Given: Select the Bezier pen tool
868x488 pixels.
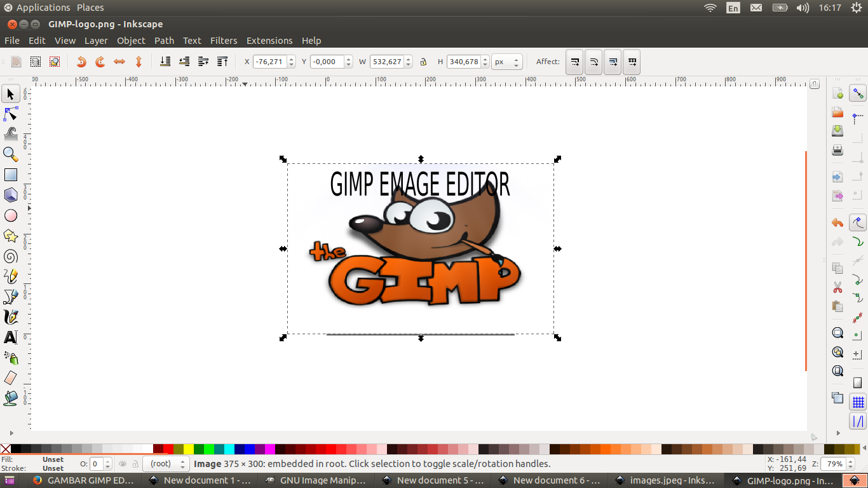Looking at the screenshot, I should point(11,297).
